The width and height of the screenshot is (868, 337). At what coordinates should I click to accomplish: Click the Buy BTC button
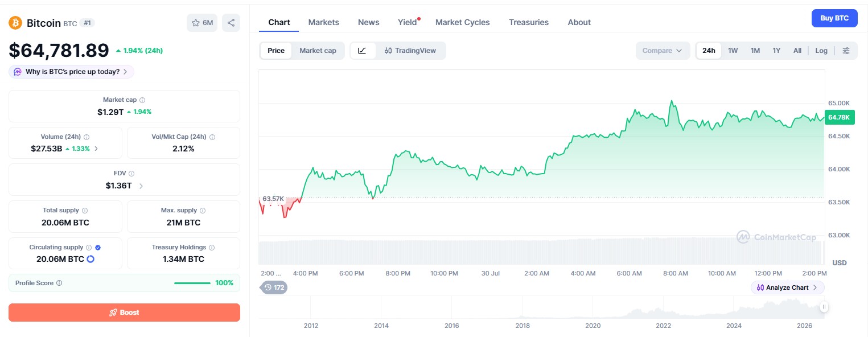pos(834,18)
